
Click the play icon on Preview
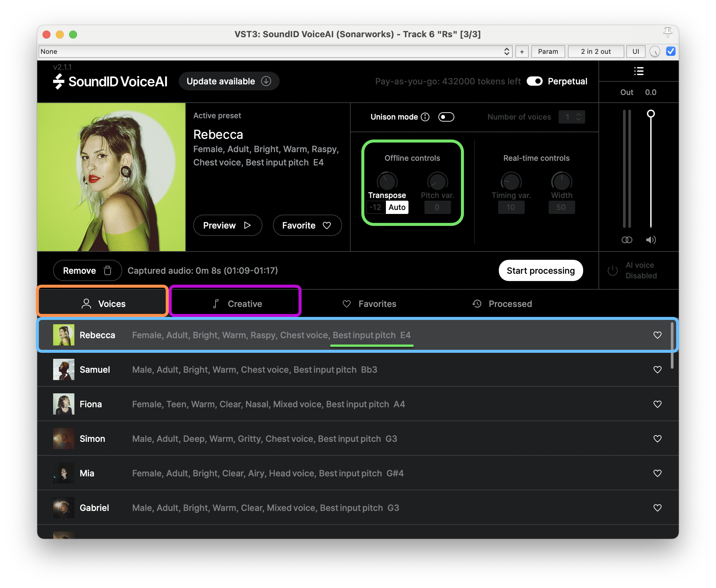(247, 225)
